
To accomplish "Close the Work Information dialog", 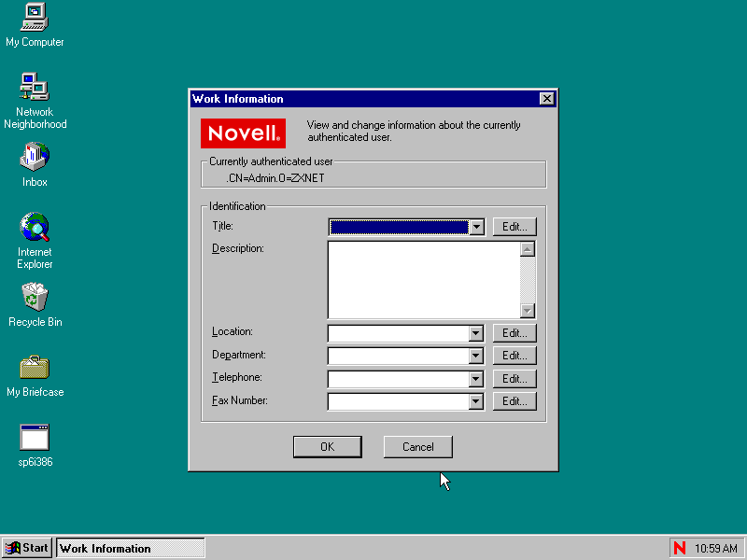I will coord(547,99).
